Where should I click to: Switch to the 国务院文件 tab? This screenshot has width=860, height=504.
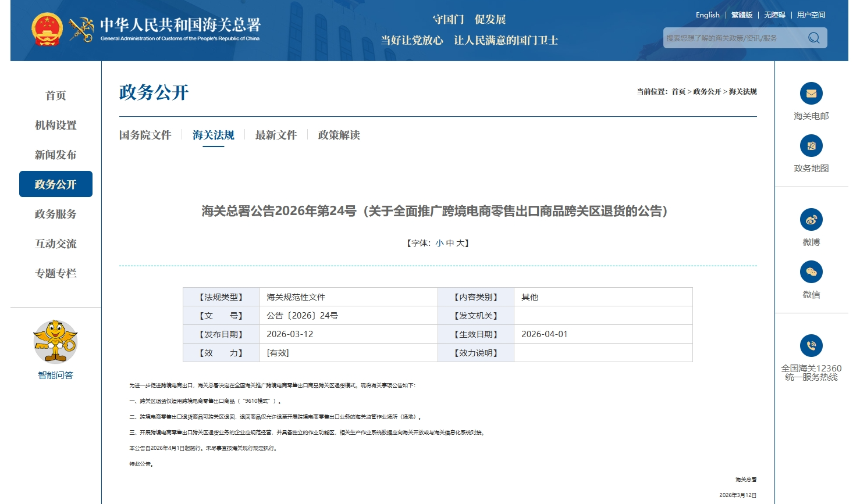coord(145,135)
